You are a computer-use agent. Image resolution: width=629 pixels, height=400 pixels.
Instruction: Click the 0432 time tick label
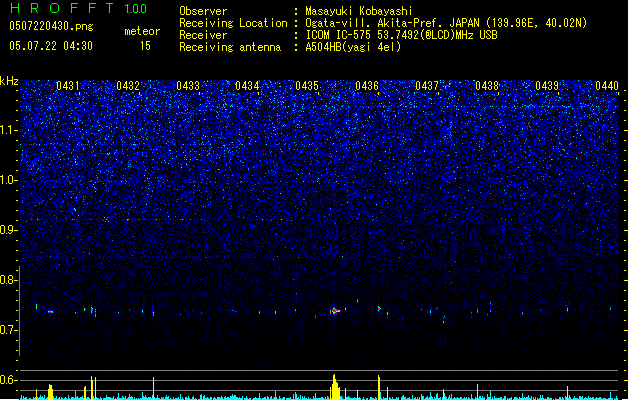click(x=128, y=86)
